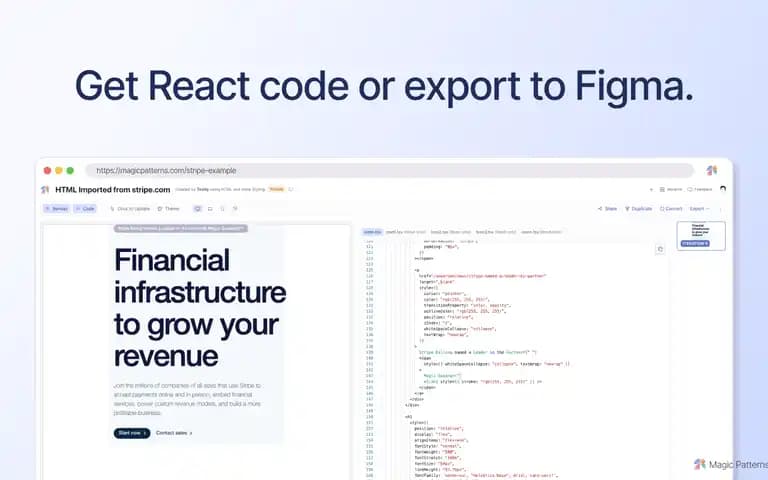Click the header item left of Feedback
Viewport: 768px width, 480px height.
click(x=671, y=189)
